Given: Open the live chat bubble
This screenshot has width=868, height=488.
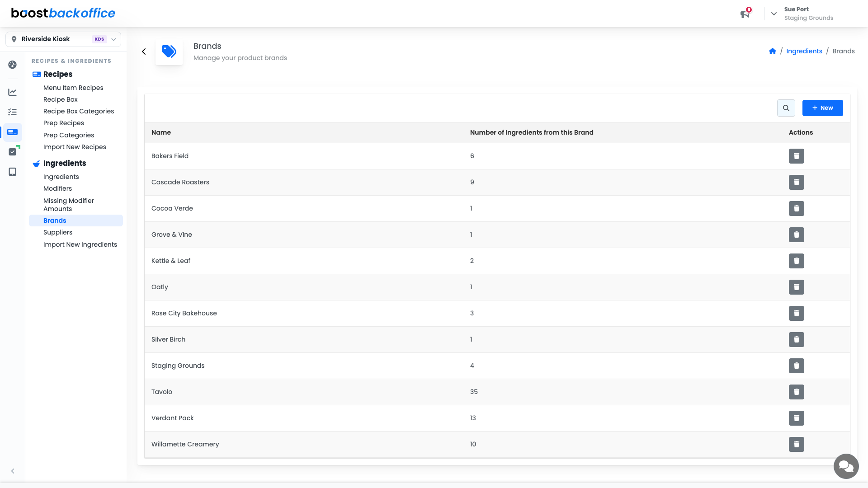Looking at the screenshot, I should click(x=846, y=466).
